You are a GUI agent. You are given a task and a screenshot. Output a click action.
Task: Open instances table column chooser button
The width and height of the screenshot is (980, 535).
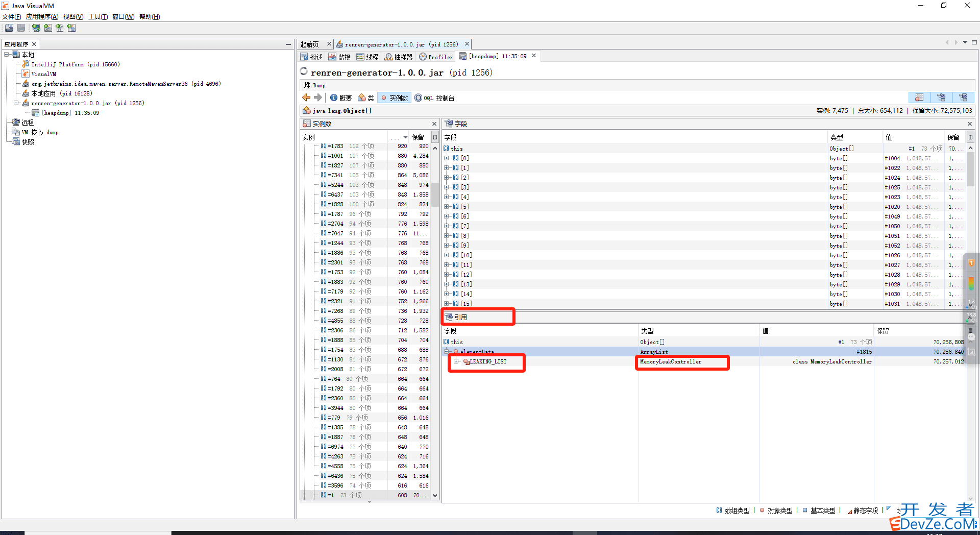coord(435,137)
